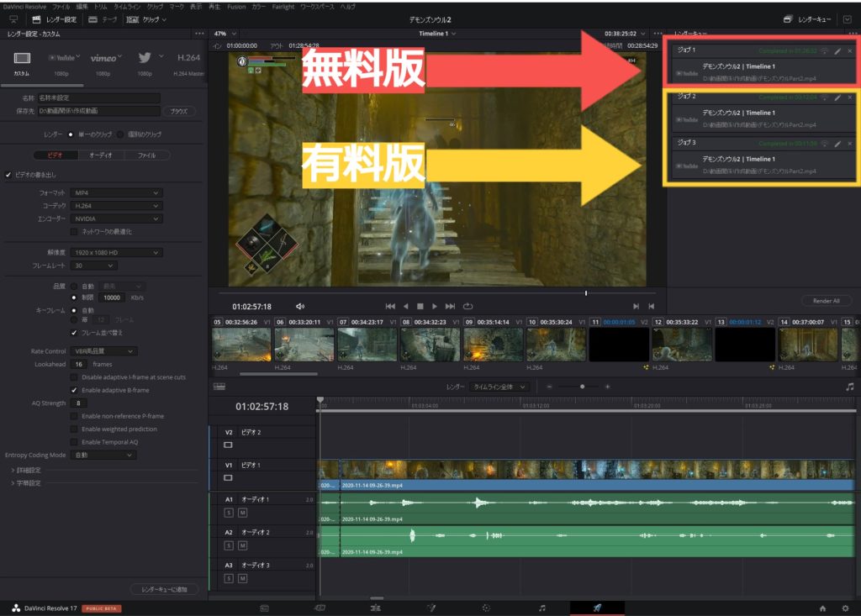Open Entropy Coding Mode dropdown
Viewport: 861px width, 616px height.
[103, 455]
